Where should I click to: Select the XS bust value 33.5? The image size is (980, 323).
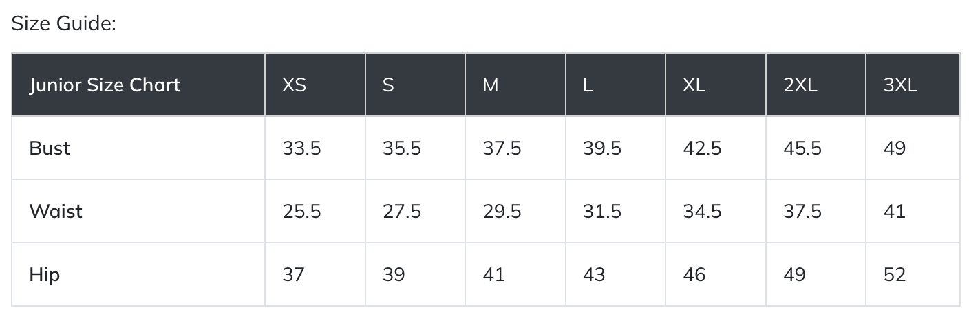(301, 148)
